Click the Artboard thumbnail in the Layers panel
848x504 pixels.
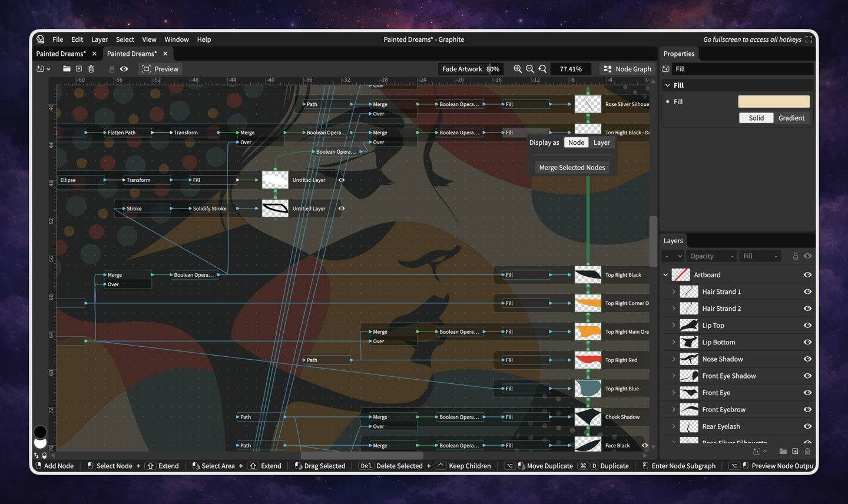[681, 275]
